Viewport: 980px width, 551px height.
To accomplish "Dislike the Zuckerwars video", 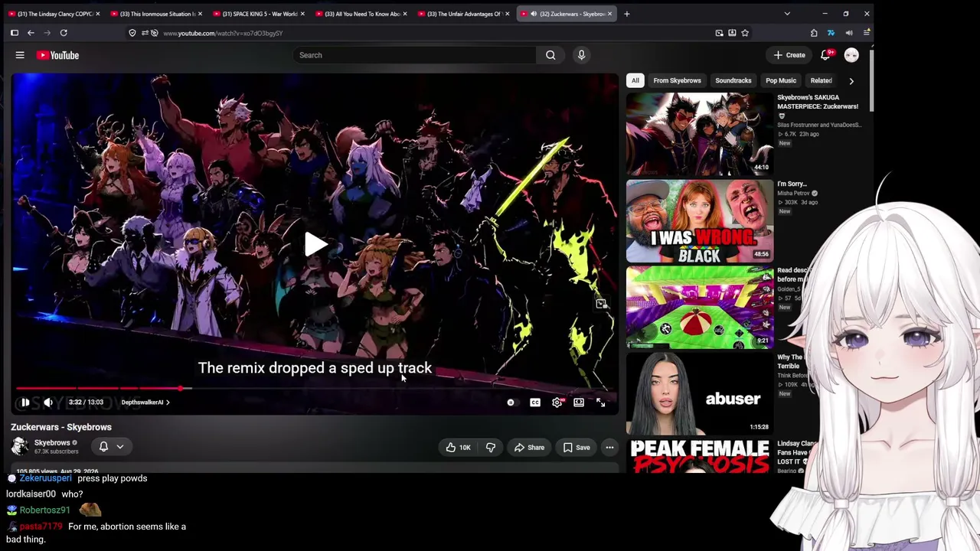I will tap(491, 448).
